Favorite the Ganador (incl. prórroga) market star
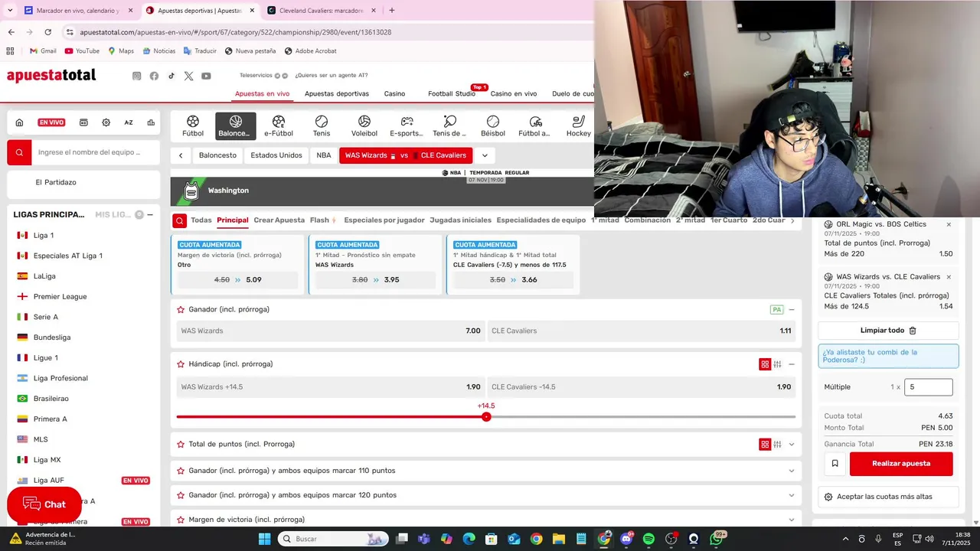 [x=181, y=309]
